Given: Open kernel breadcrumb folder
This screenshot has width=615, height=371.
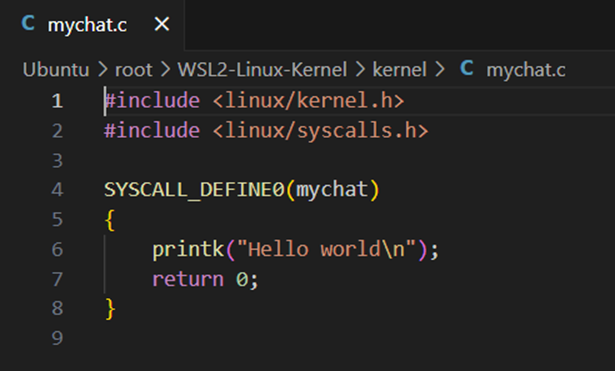Looking at the screenshot, I should [x=399, y=70].
